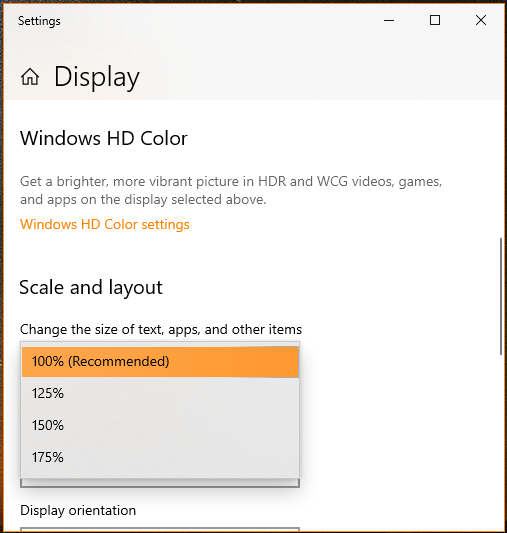Go to Settings home via house icon

coord(30,76)
